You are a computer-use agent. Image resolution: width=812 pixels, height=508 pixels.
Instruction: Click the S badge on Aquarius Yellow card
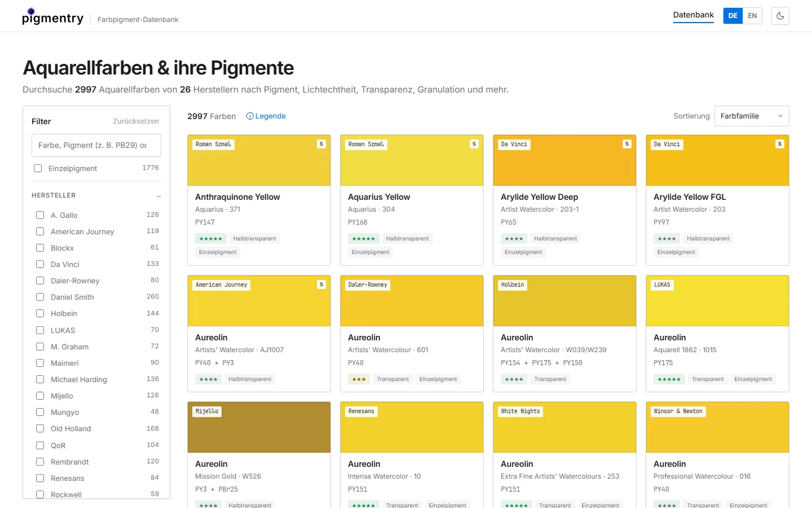(x=474, y=144)
